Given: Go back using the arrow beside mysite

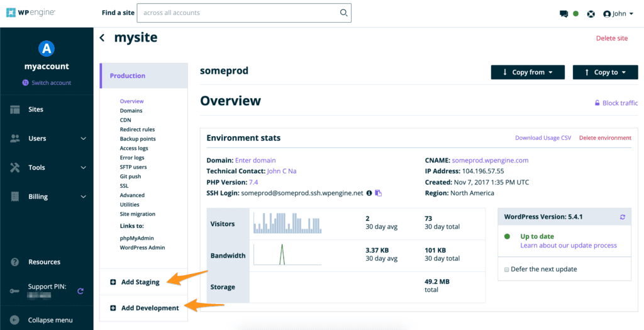Looking at the screenshot, I should 103,38.
